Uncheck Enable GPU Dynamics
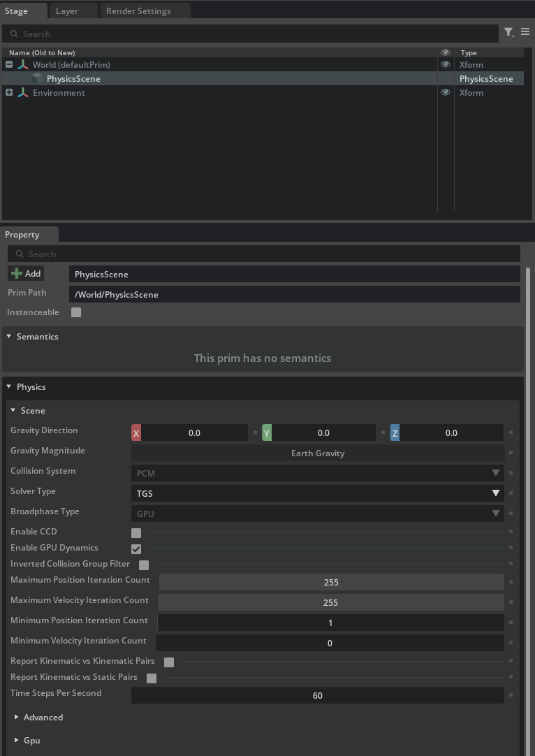This screenshot has width=535, height=756. click(136, 549)
